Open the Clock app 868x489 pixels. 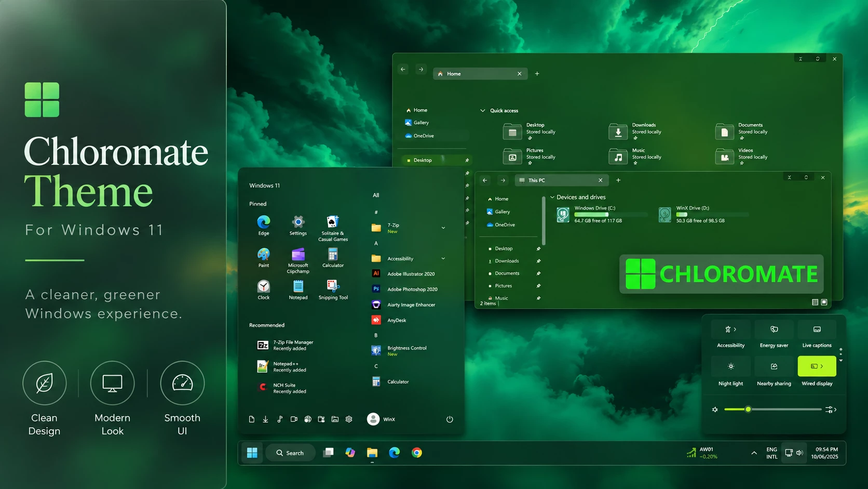click(x=264, y=290)
